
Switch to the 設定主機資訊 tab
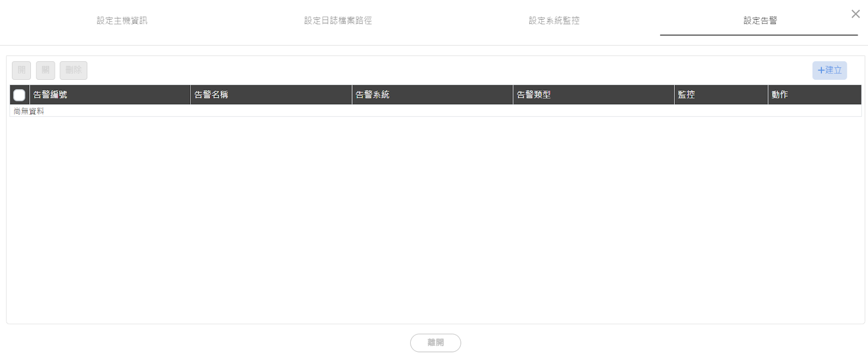pos(122,21)
